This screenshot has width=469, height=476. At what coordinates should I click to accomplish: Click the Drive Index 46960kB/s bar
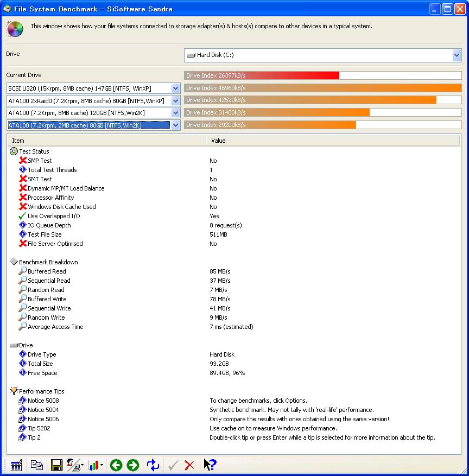tap(322, 88)
